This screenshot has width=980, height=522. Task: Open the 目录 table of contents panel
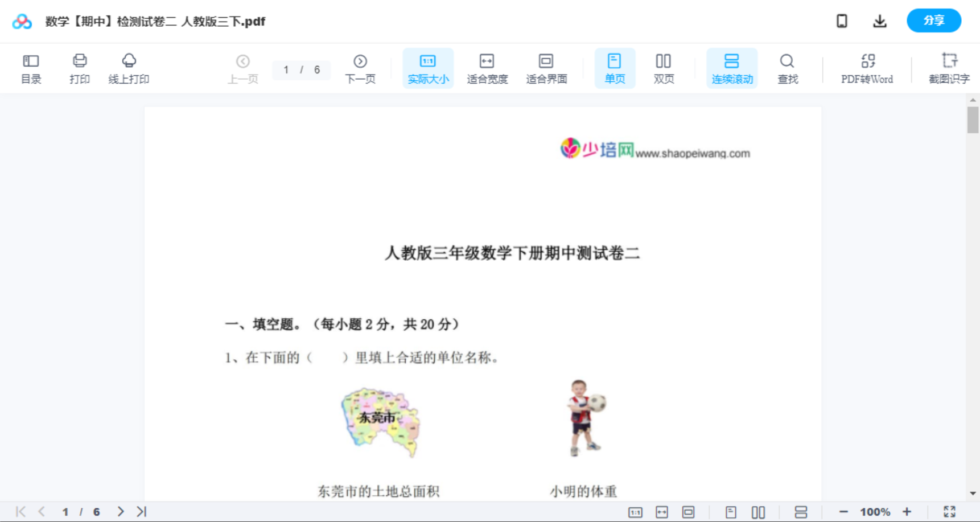click(31, 68)
